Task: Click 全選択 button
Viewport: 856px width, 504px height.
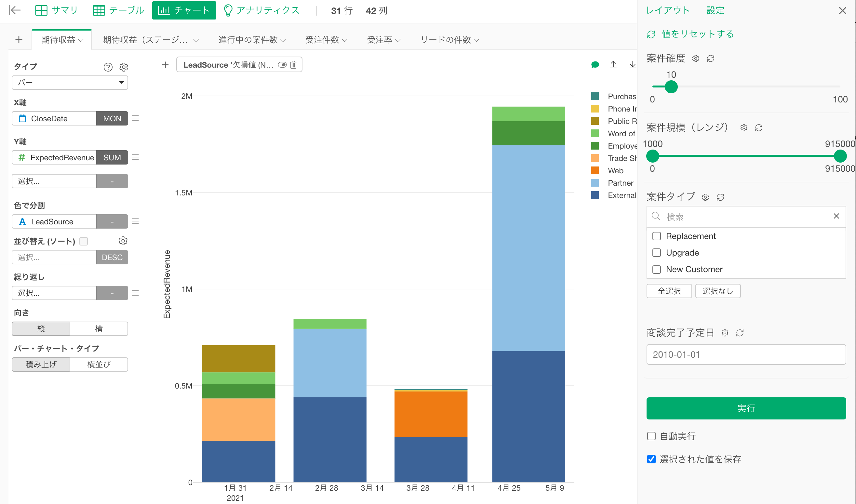Action: [x=669, y=291]
